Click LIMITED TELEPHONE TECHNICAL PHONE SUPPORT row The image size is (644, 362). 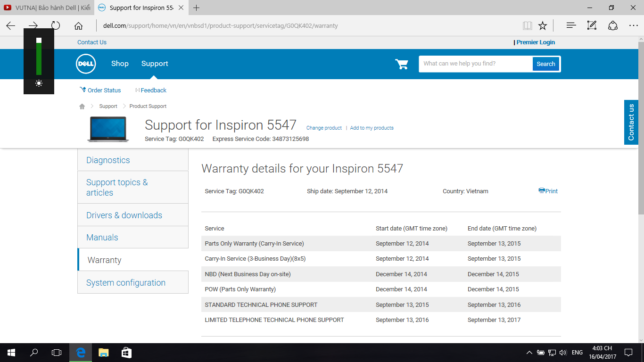point(381,320)
